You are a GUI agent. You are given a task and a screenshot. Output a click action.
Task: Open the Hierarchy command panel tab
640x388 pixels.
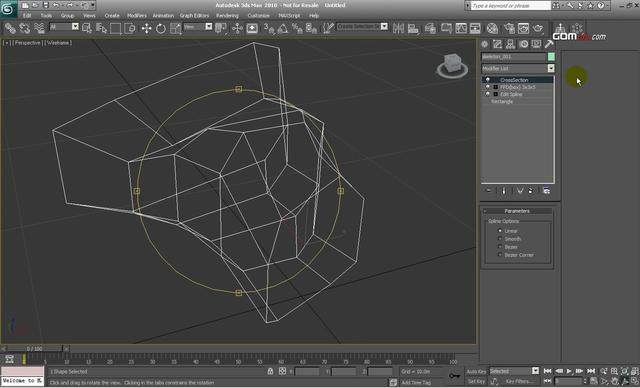coord(510,44)
